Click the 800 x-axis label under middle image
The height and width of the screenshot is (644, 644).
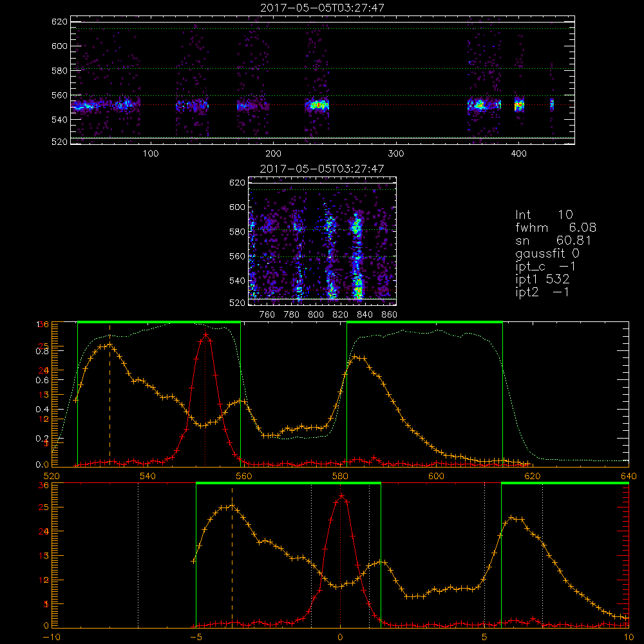click(316, 315)
